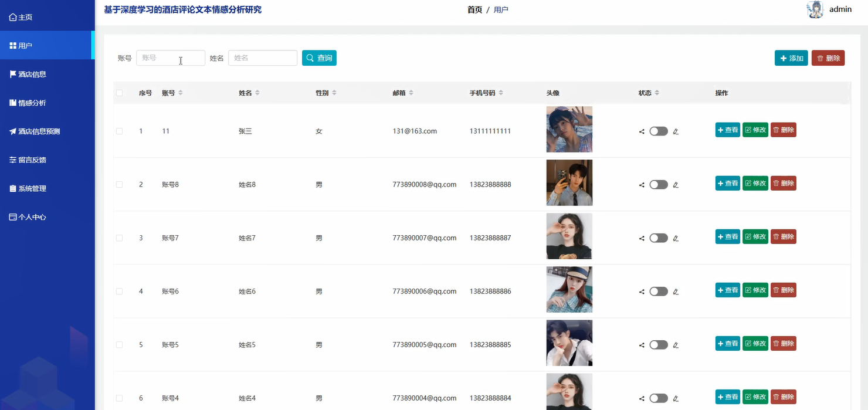
Task: Click 修改 for 账号7 row
Action: (755, 236)
